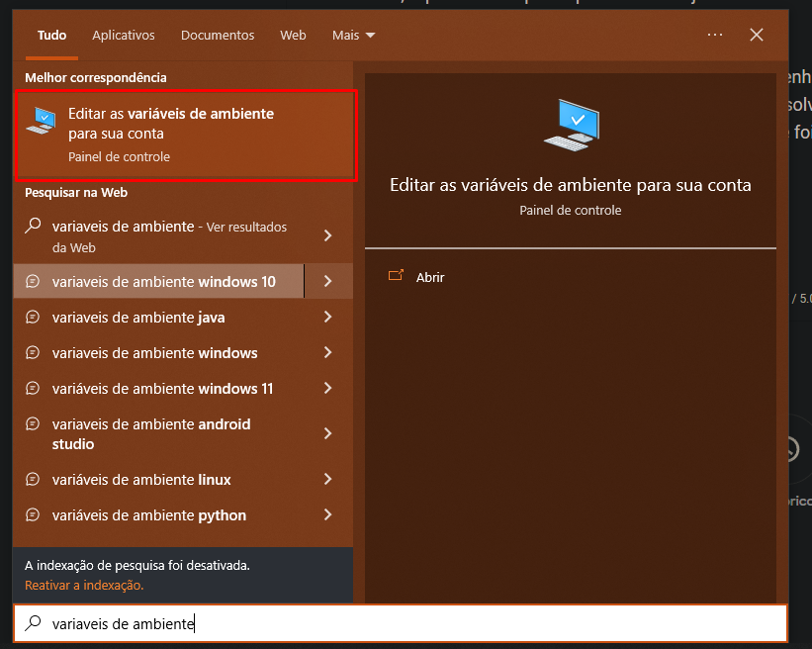Click the 'Reativar a indexação.' link
Image resolution: width=812 pixels, height=649 pixels.
coord(84,586)
